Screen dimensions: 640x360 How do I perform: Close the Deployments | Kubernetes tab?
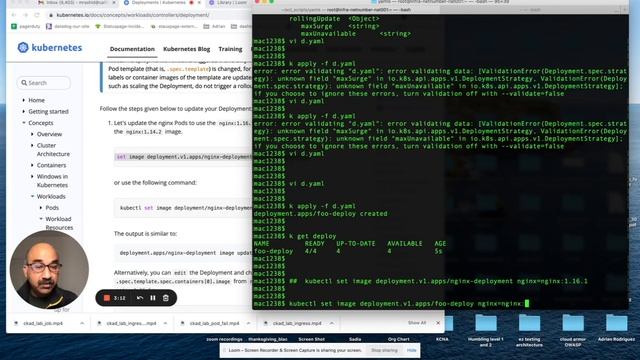point(200,2)
